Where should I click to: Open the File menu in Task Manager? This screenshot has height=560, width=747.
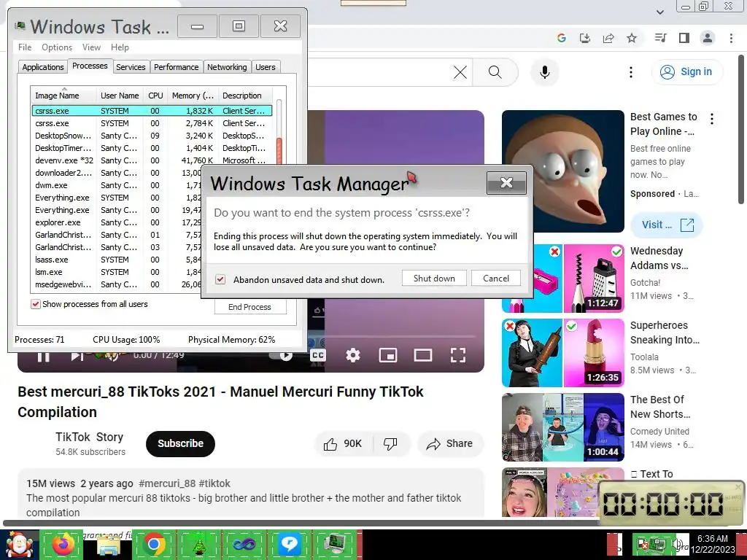25,47
